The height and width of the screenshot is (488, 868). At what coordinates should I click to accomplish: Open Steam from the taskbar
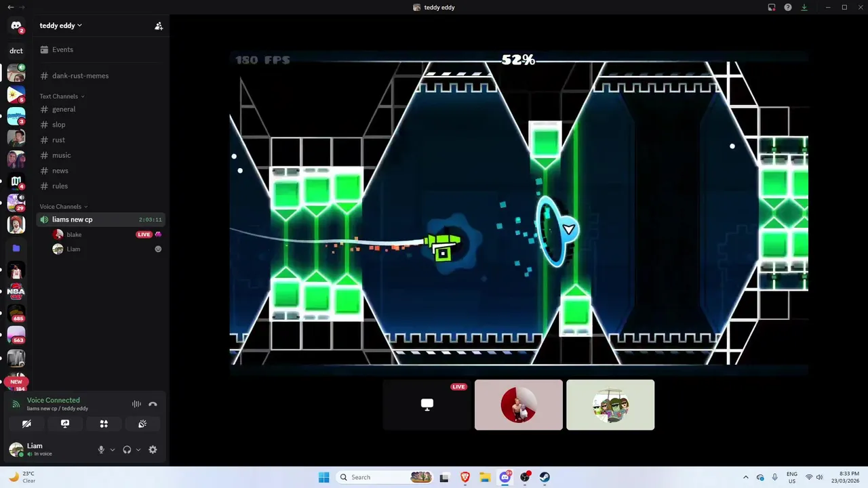click(545, 477)
